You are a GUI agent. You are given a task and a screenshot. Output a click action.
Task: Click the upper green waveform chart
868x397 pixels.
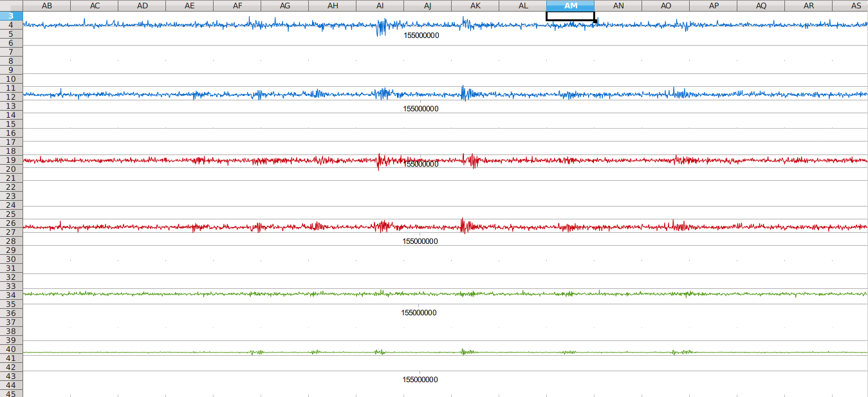[445, 294]
